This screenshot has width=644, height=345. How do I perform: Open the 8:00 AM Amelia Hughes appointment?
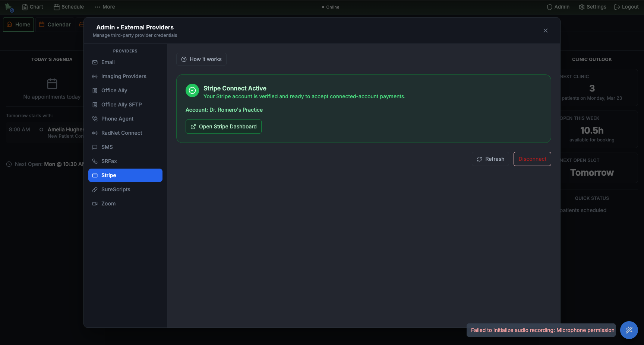point(45,132)
